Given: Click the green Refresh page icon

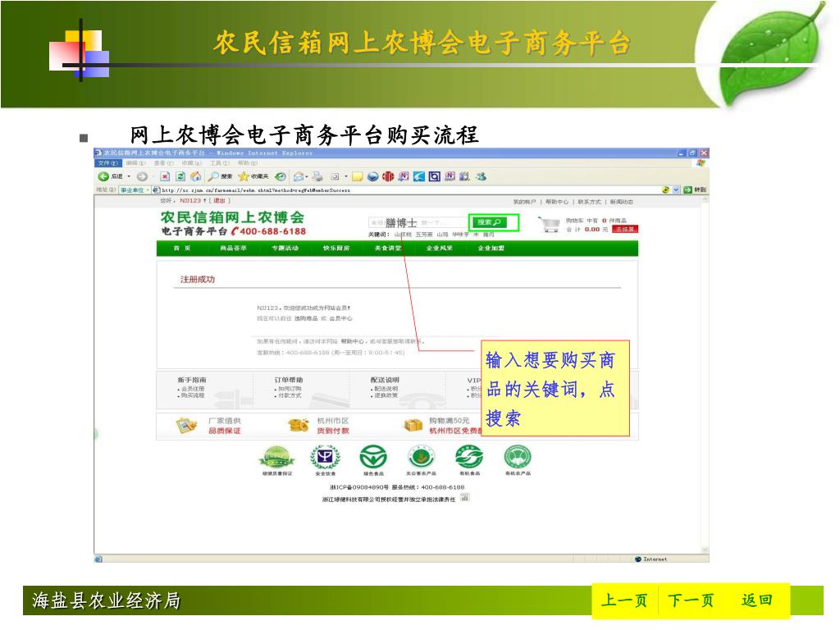Looking at the screenshot, I should [x=180, y=176].
